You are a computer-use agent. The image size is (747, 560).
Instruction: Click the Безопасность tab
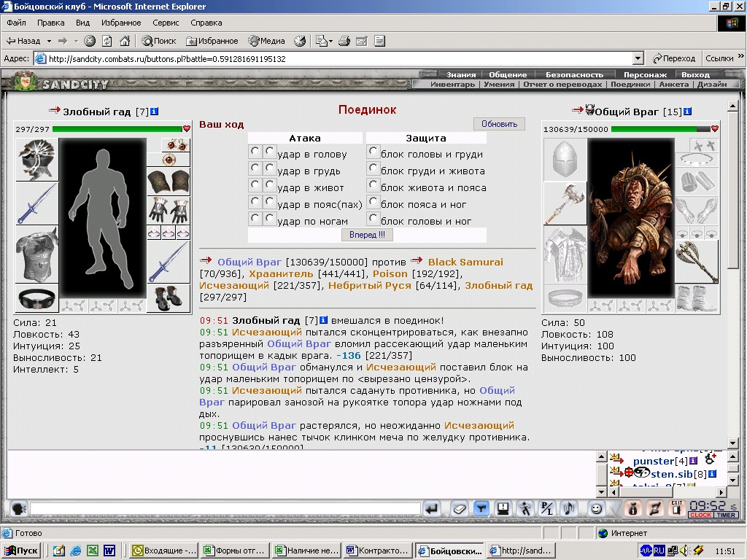(574, 75)
